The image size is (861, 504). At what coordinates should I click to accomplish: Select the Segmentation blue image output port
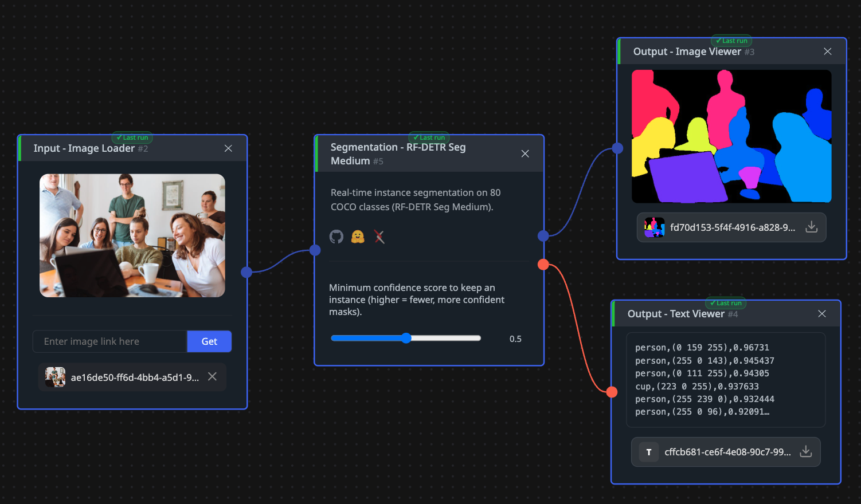point(543,235)
